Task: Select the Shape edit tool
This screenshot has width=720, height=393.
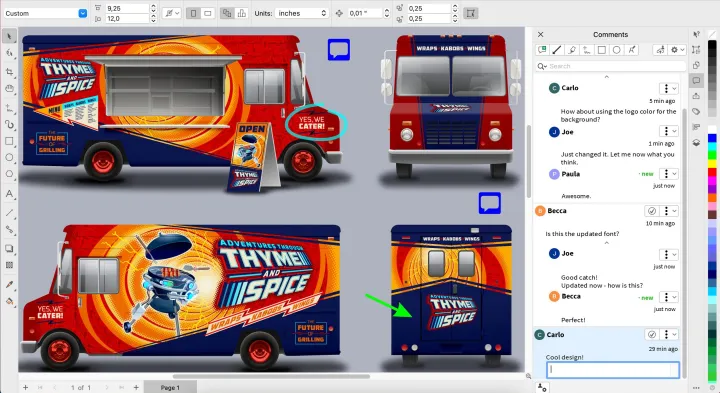Action: [x=9, y=54]
